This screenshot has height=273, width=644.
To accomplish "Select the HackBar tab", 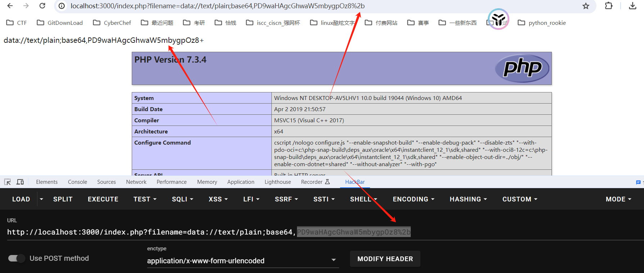I will [x=355, y=182].
